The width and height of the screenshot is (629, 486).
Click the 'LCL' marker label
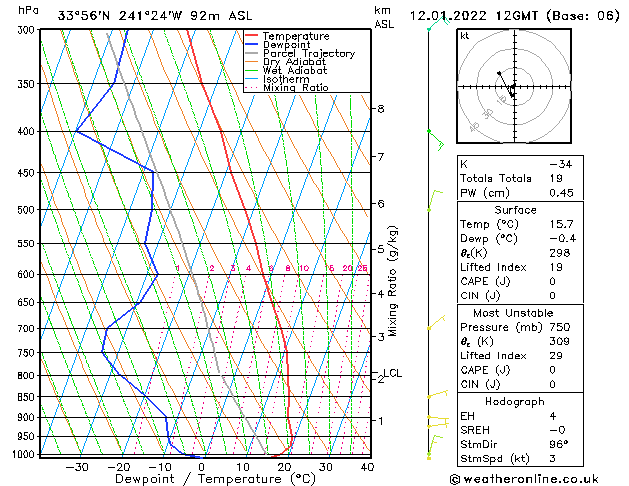pyautogui.click(x=393, y=373)
